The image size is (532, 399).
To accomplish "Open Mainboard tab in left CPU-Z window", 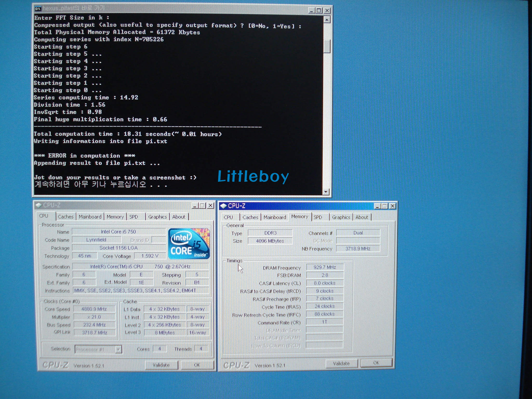I will tap(90, 217).
